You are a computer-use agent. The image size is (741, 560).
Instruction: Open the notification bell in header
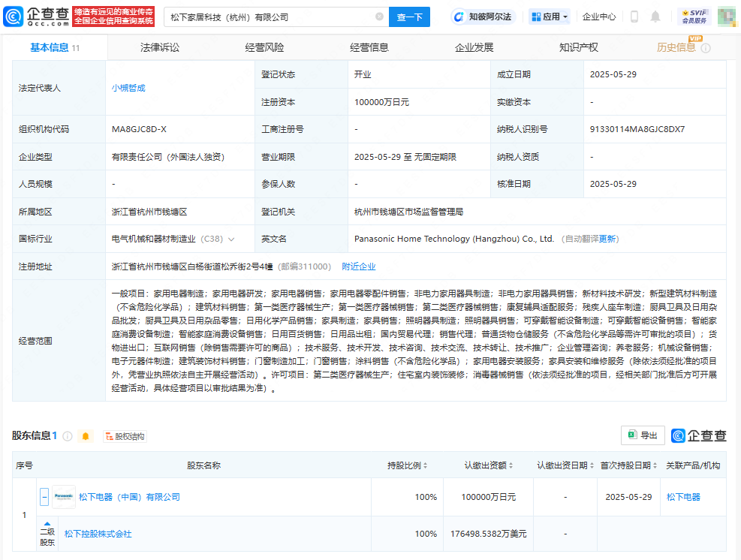click(655, 17)
